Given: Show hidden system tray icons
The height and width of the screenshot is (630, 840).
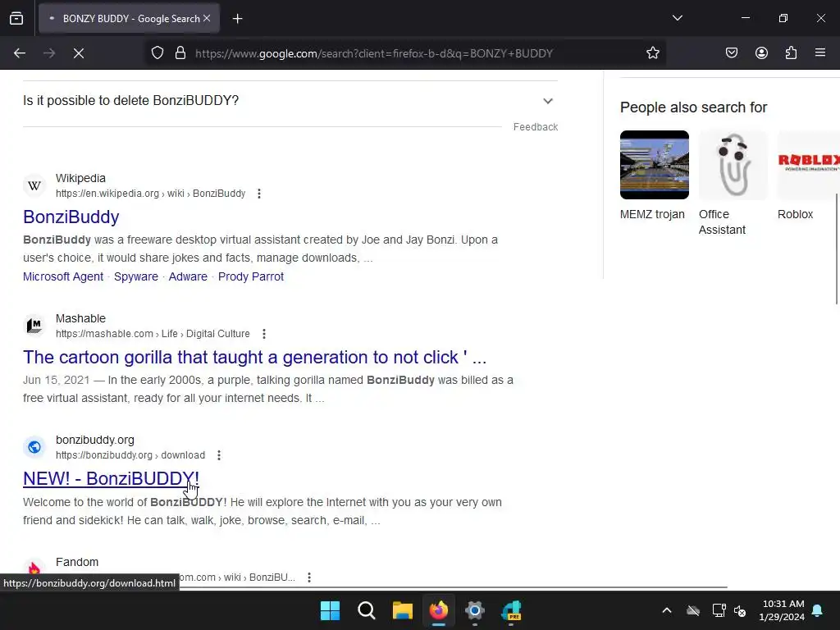Looking at the screenshot, I should 667,610.
